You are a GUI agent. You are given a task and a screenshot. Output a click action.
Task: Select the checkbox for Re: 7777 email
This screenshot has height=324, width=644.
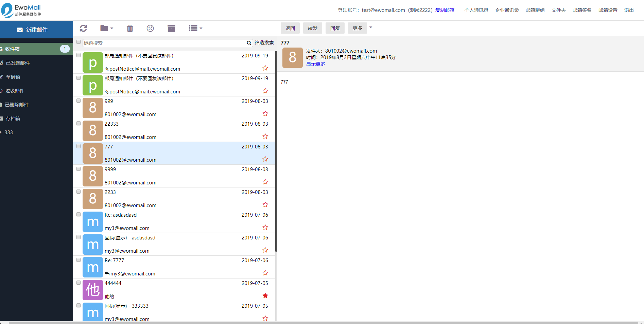tap(79, 260)
